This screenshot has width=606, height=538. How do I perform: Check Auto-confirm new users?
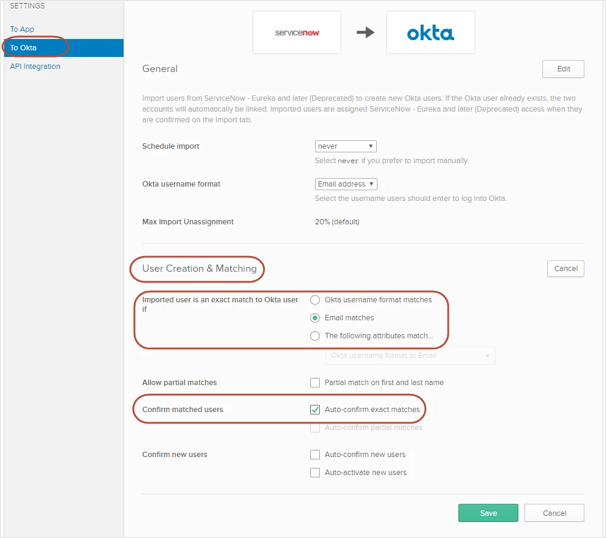pyautogui.click(x=316, y=454)
